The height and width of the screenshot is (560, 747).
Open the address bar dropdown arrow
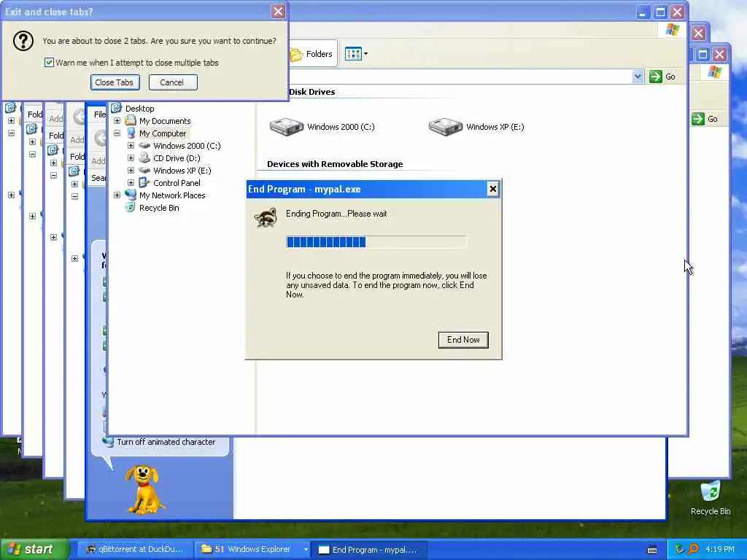click(638, 77)
